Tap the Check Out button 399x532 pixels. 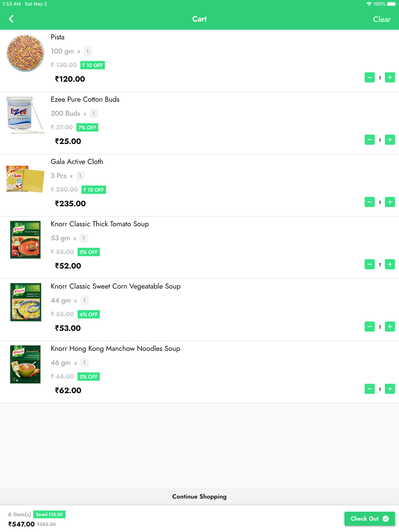[369, 518]
